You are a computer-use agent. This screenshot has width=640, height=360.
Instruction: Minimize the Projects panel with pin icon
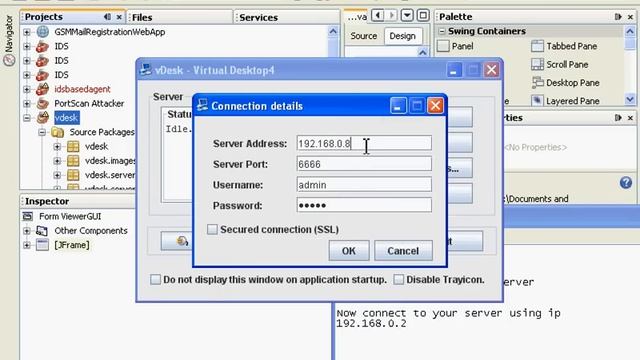tap(107, 17)
